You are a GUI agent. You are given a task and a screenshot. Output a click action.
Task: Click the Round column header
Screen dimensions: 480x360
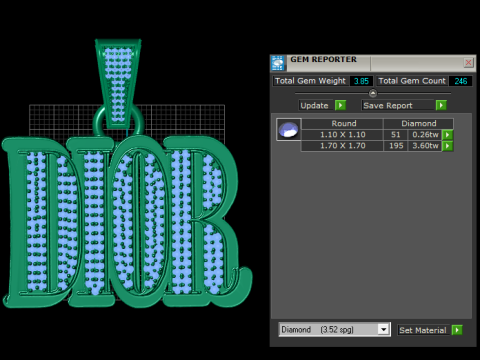click(344, 123)
